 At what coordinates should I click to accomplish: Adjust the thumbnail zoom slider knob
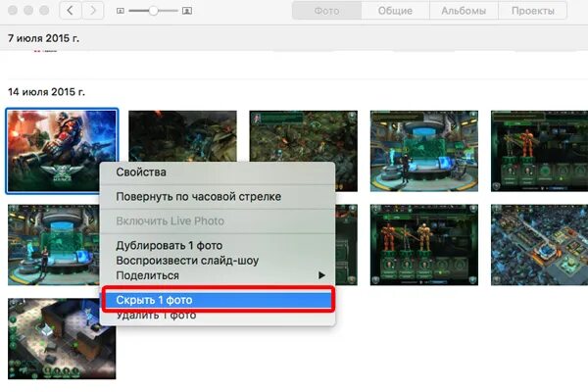[153, 11]
